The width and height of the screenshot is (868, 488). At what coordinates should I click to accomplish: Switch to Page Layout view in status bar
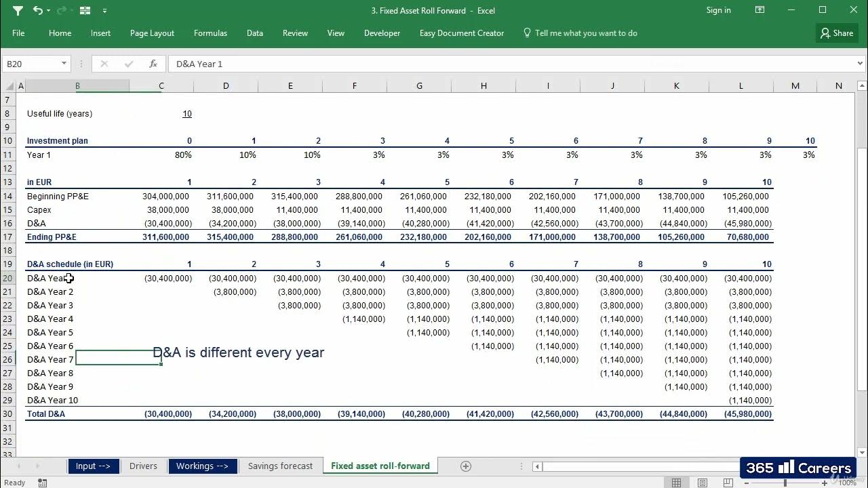pyautogui.click(x=702, y=483)
